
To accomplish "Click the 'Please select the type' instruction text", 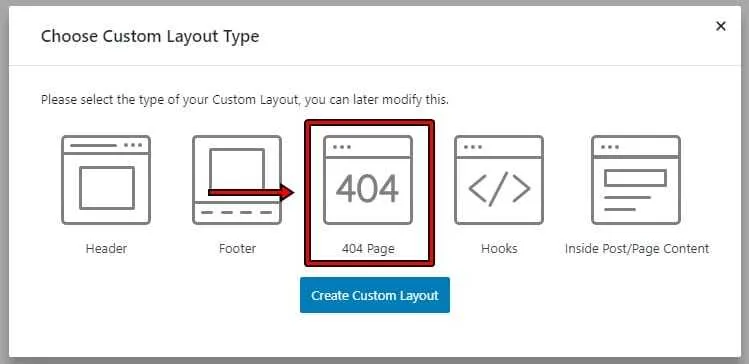I will (x=245, y=100).
